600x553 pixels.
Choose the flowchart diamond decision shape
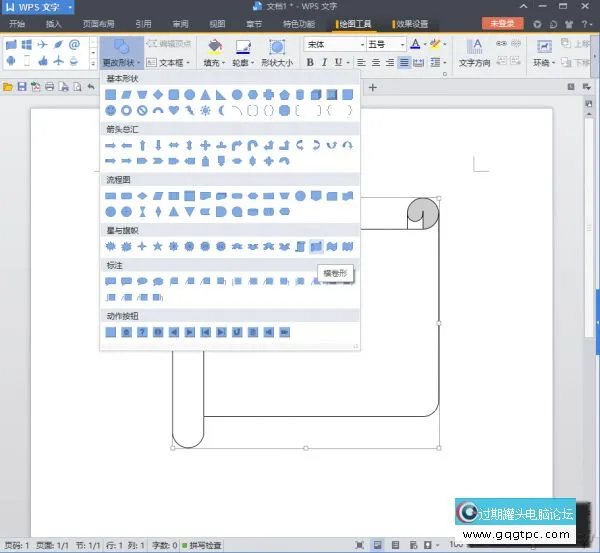pyautogui.click(x=142, y=196)
